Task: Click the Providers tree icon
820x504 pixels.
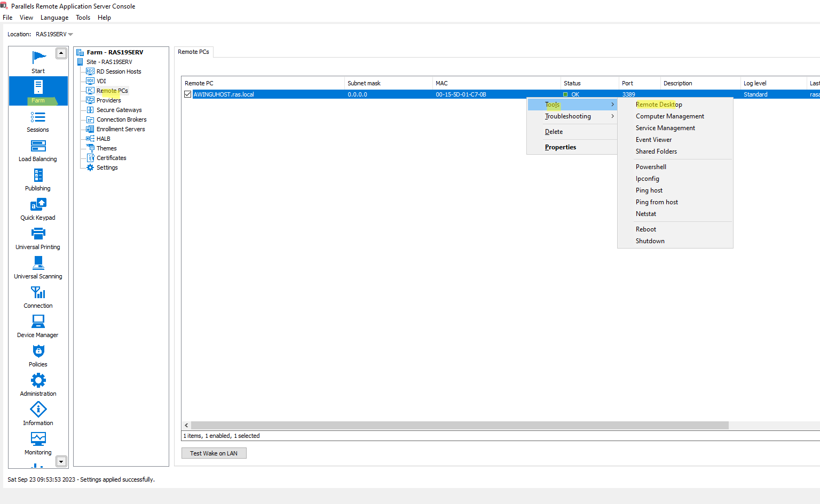Action: [90, 100]
